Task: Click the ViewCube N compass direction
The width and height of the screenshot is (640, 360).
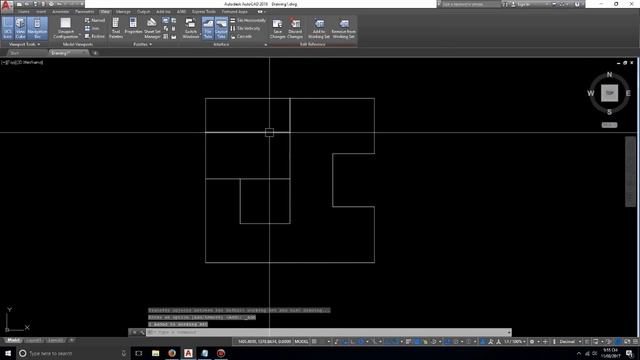Action: tap(609, 75)
